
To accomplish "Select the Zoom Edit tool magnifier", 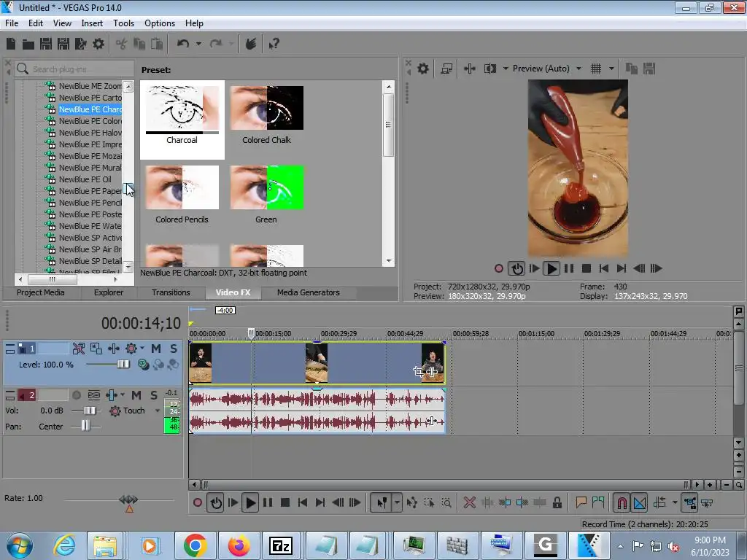I will point(446,502).
